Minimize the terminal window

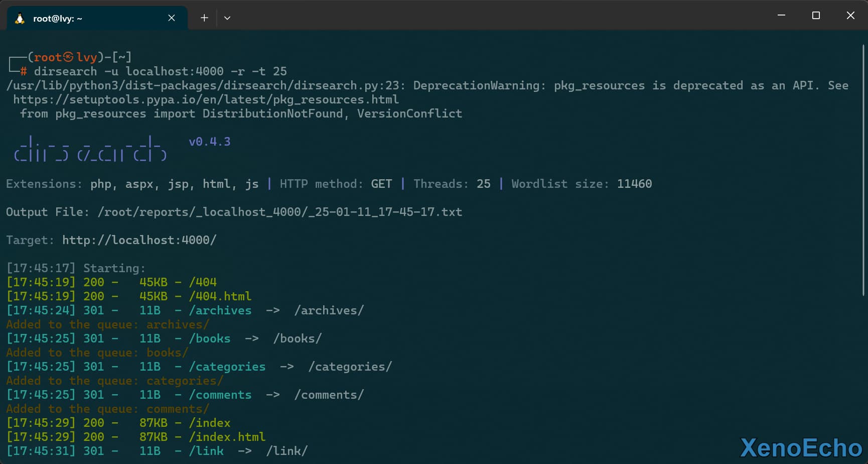(x=781, y=16)
